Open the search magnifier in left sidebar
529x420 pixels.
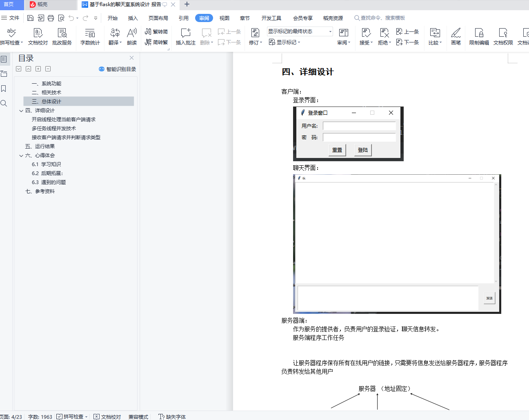point(4,103)
